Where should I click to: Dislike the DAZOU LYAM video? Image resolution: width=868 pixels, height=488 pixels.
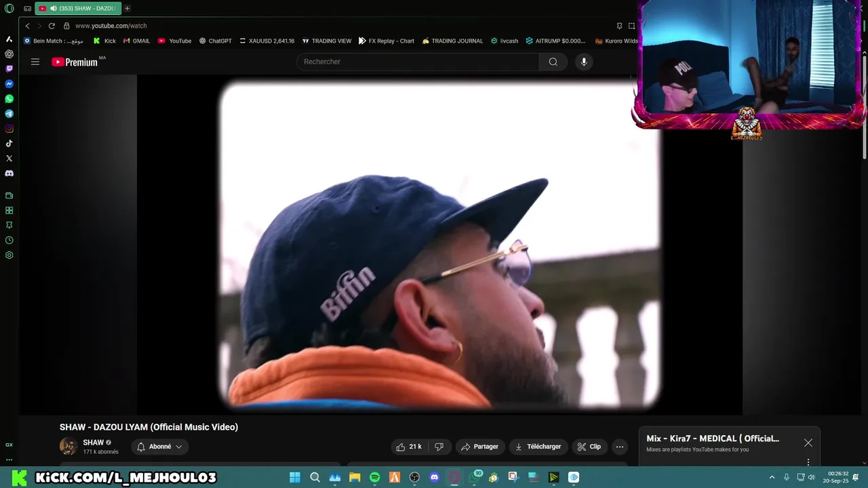(439, 447)
